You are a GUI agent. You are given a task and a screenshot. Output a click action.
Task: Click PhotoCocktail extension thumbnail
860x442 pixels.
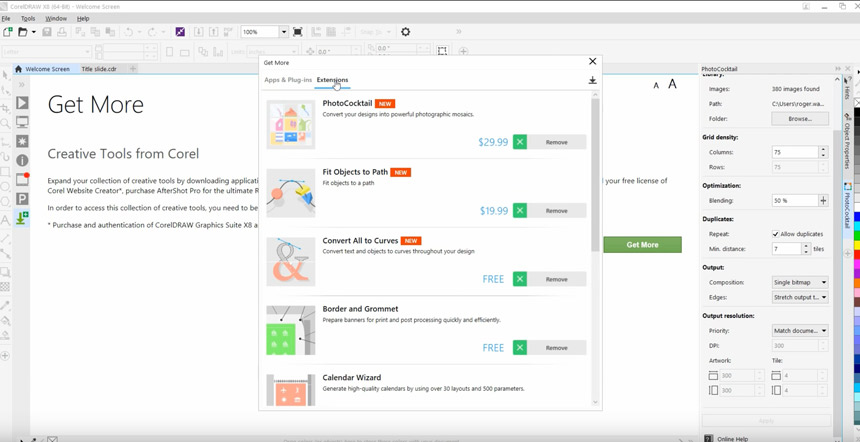tap(291, 124)
